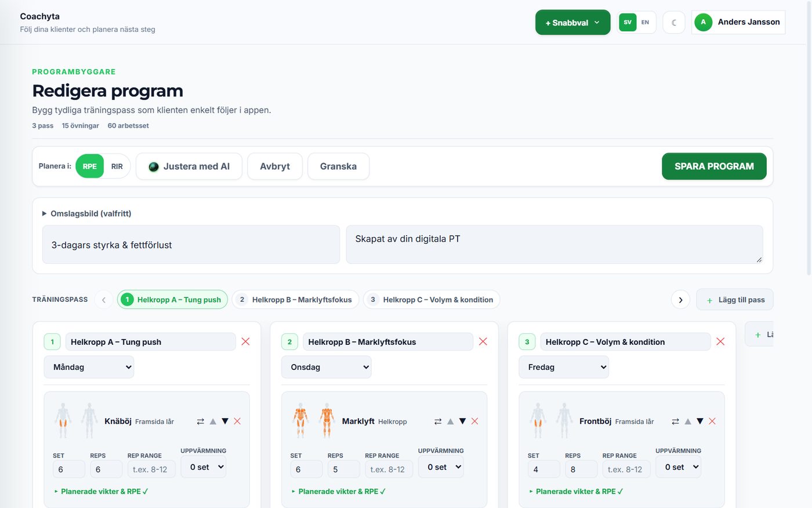Expand Planerade vikter & RPE for Marklyft

(x=339, y=491)
